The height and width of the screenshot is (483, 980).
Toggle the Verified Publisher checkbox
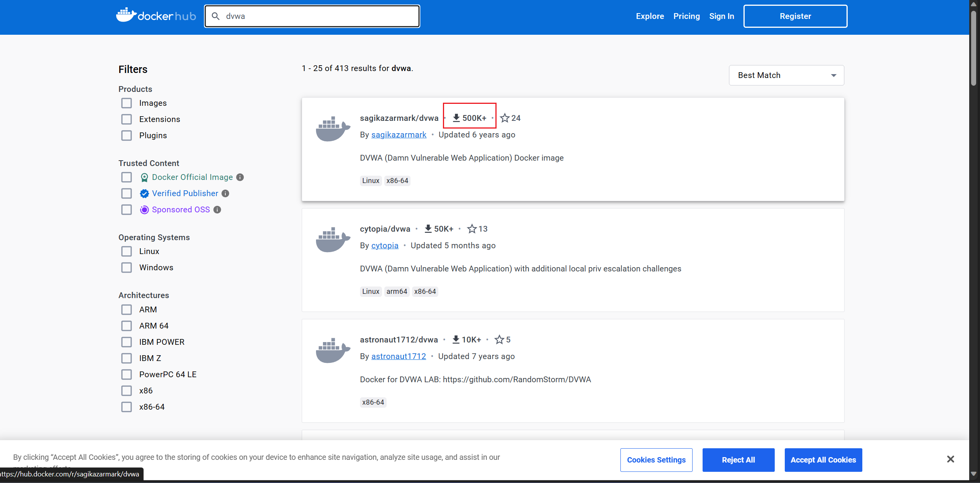[x=127, y=193]
